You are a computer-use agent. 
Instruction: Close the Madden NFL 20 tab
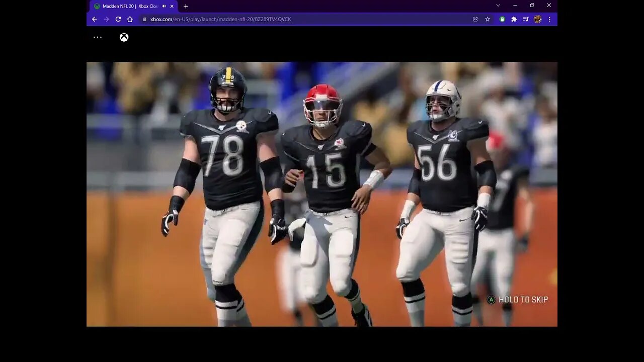click(x=172, y=6)
